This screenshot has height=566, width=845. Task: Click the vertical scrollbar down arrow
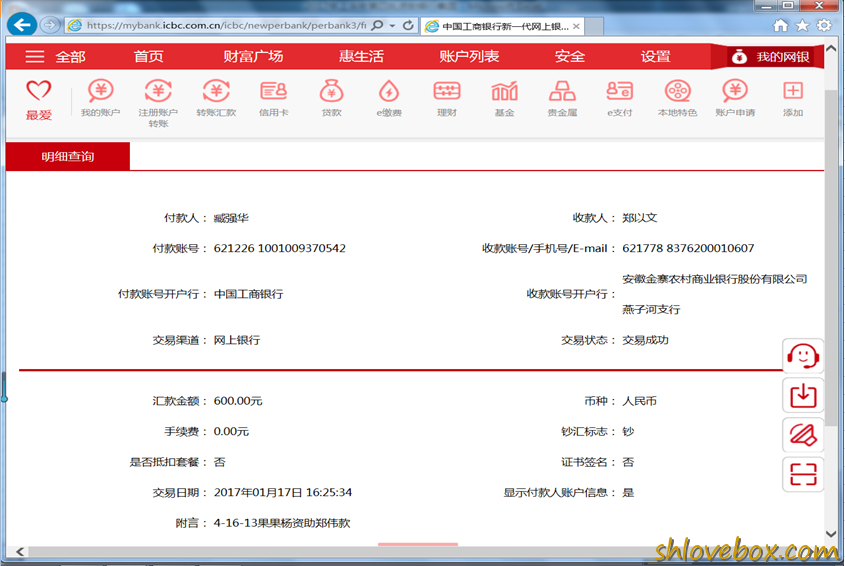pos(831,534)
